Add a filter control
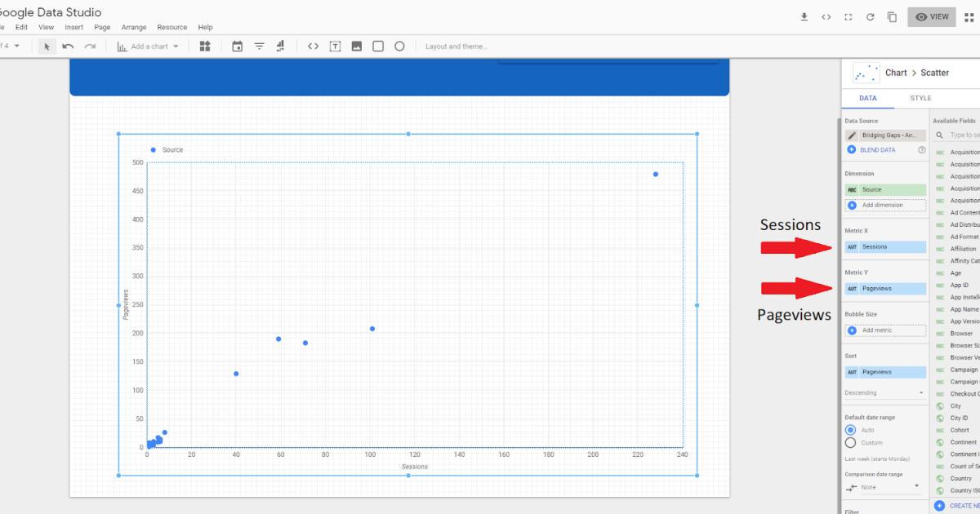 click(x=258, y=46)
